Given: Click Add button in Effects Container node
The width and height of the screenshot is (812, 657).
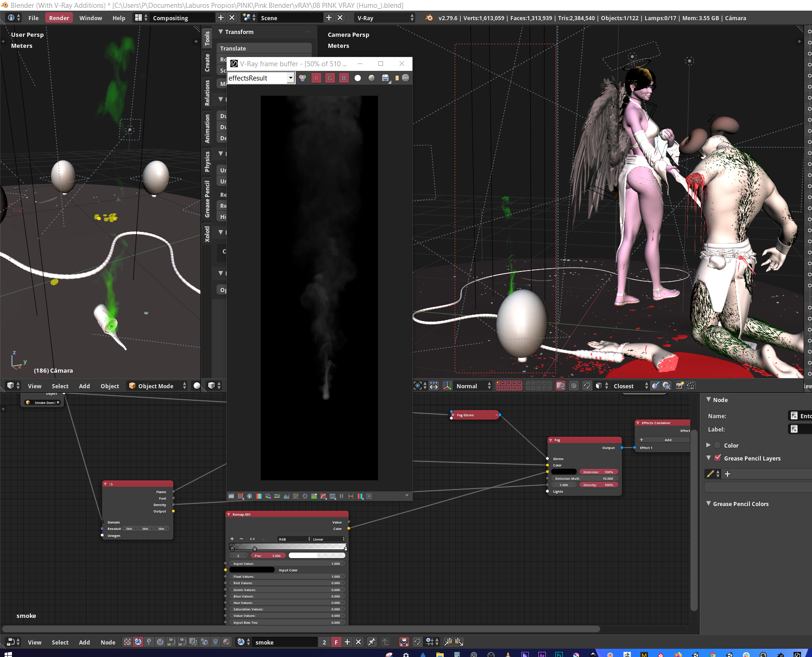Looking at the screenshot, I should click(664, 440).
